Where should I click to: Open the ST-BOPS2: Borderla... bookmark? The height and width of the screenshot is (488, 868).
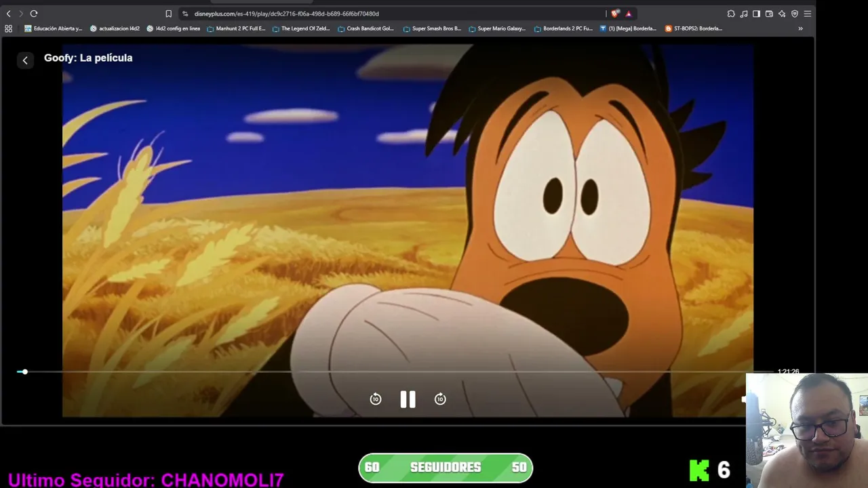[694, 28]
